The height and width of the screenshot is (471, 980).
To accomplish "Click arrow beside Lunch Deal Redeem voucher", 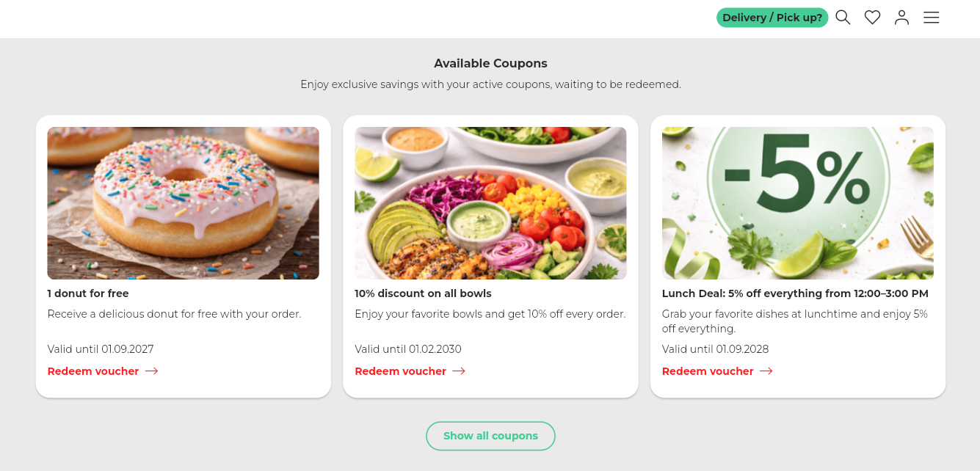I will (x=766, y=371).
